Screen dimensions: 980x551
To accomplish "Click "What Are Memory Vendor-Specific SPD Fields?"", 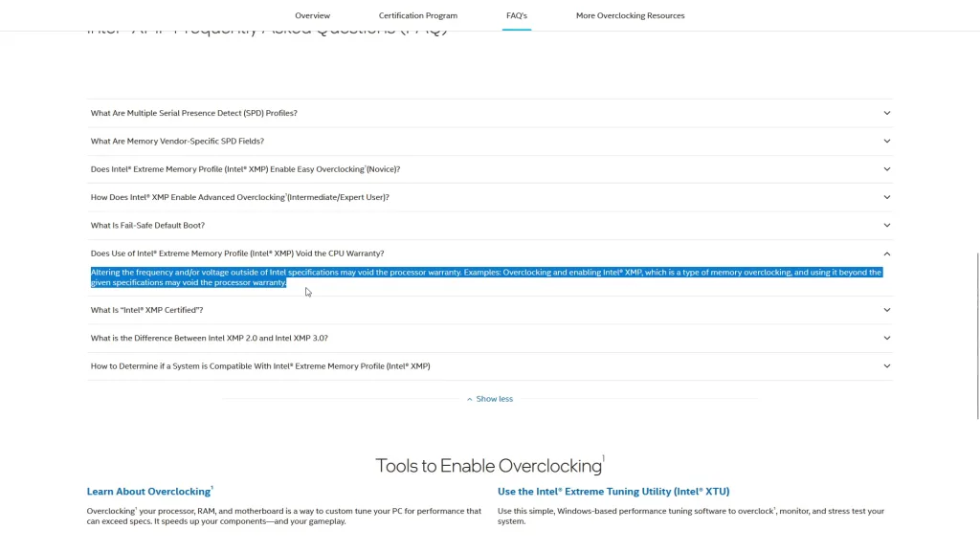I will click(x=177, y=142).
